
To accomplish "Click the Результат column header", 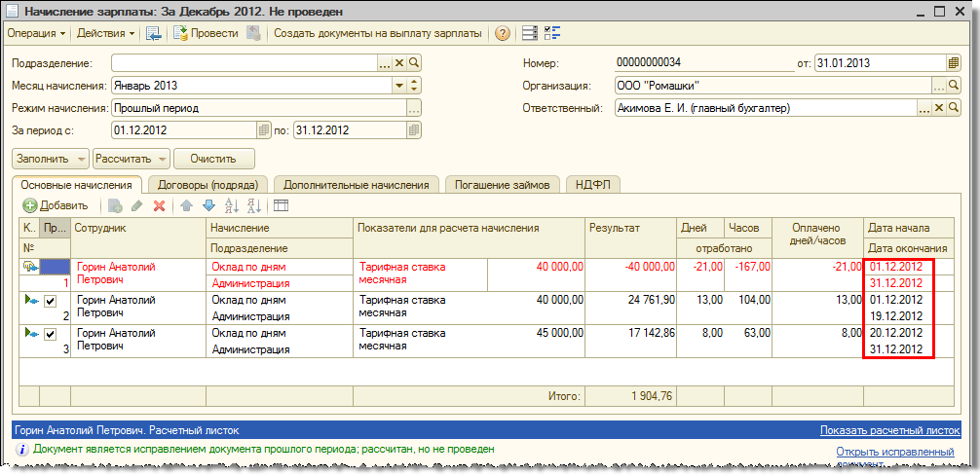I will point(631,237).
